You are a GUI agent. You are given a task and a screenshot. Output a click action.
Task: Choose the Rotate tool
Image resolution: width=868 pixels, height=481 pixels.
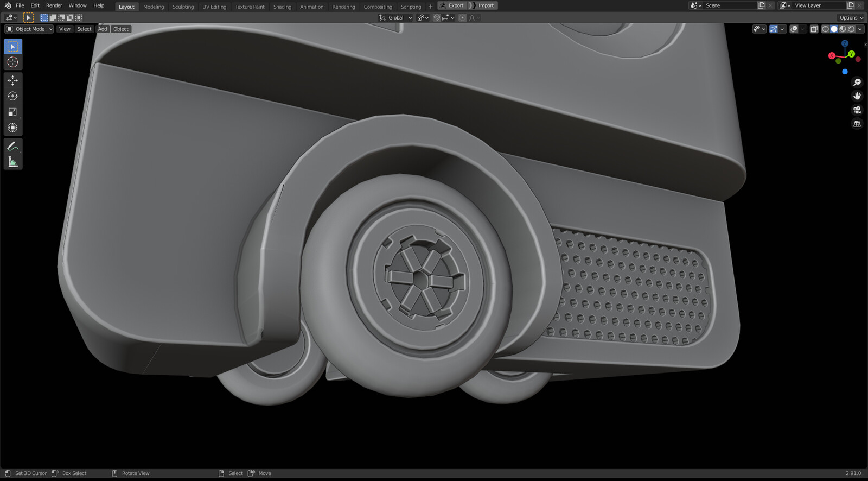point(13,96)
